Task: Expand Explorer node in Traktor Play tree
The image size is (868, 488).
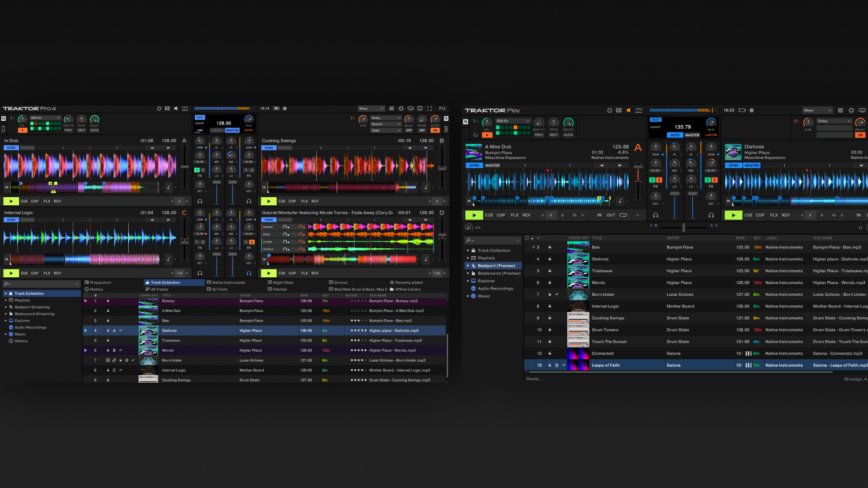Action: (468, 281)
